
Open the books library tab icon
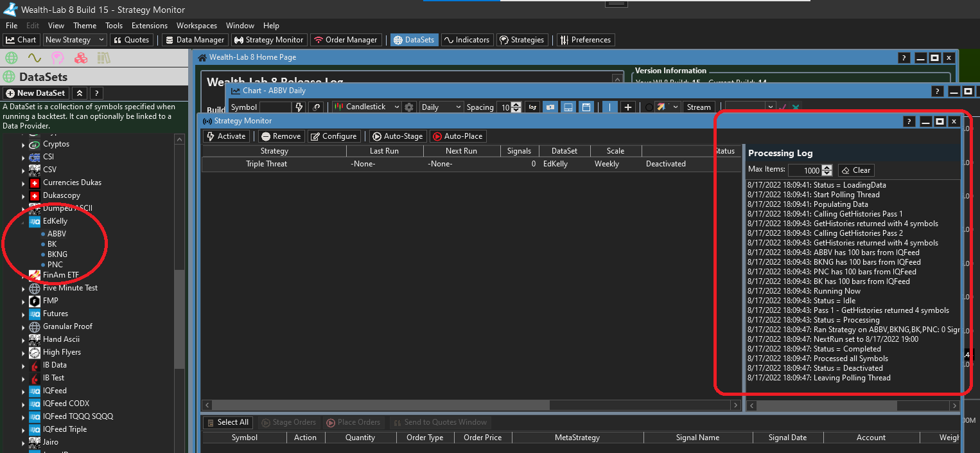[104, 58]
